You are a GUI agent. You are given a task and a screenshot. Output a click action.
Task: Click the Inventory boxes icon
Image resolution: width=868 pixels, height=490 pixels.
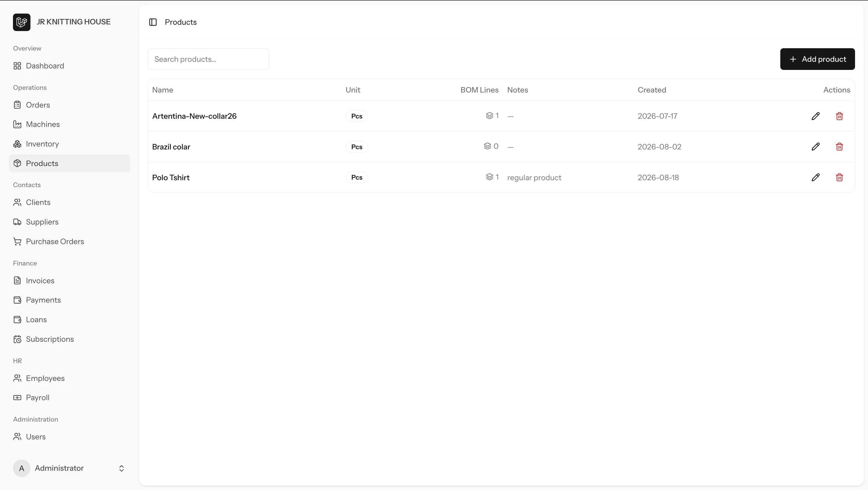tap(17, 144)
